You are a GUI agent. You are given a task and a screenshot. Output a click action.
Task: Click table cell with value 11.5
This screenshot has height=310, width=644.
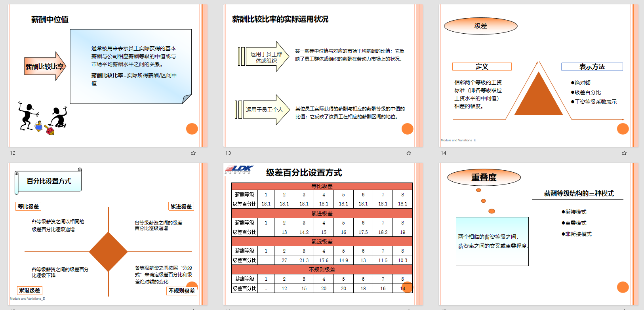[383, 261]
